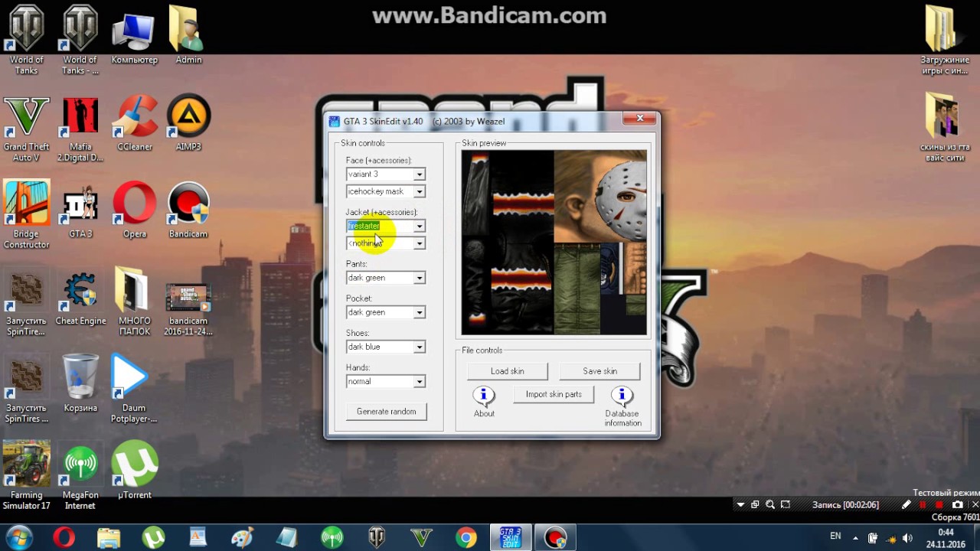Viewport: 980px width, 551px height.
Task: Open Daum Potplayer shortcut
Action: [x=134, y=389]
